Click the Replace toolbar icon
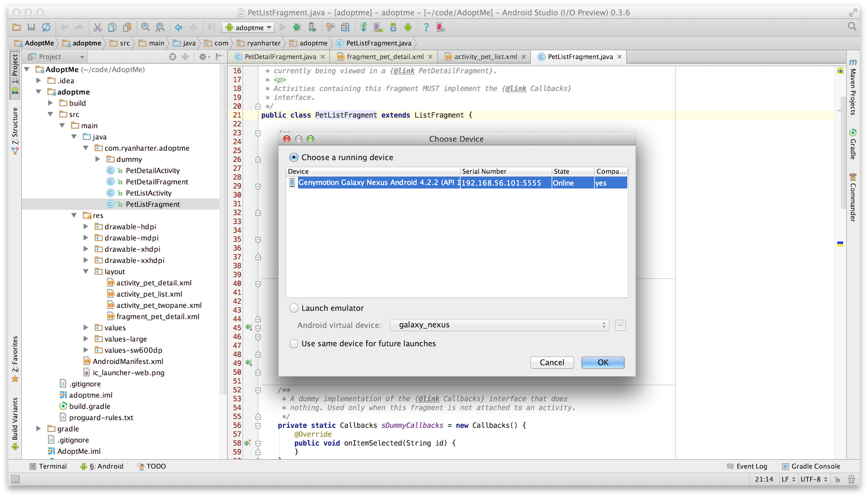This screenshot has height=497, width=868. tap(160, 27)
